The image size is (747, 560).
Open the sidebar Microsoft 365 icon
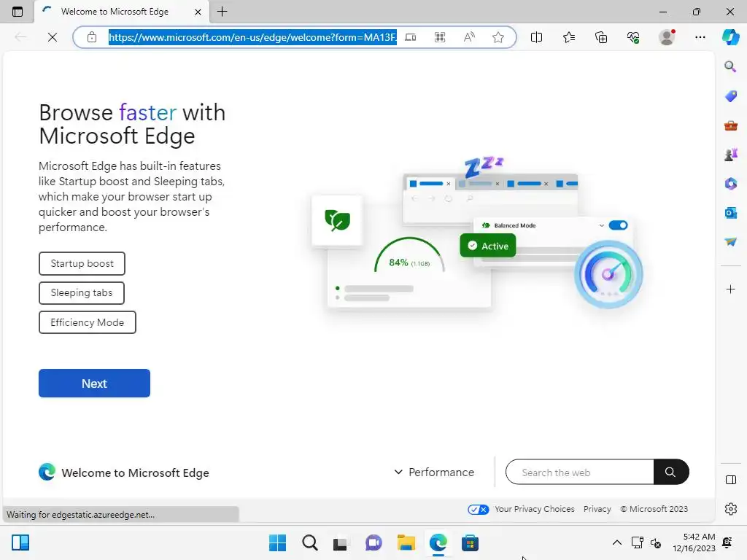731,184
